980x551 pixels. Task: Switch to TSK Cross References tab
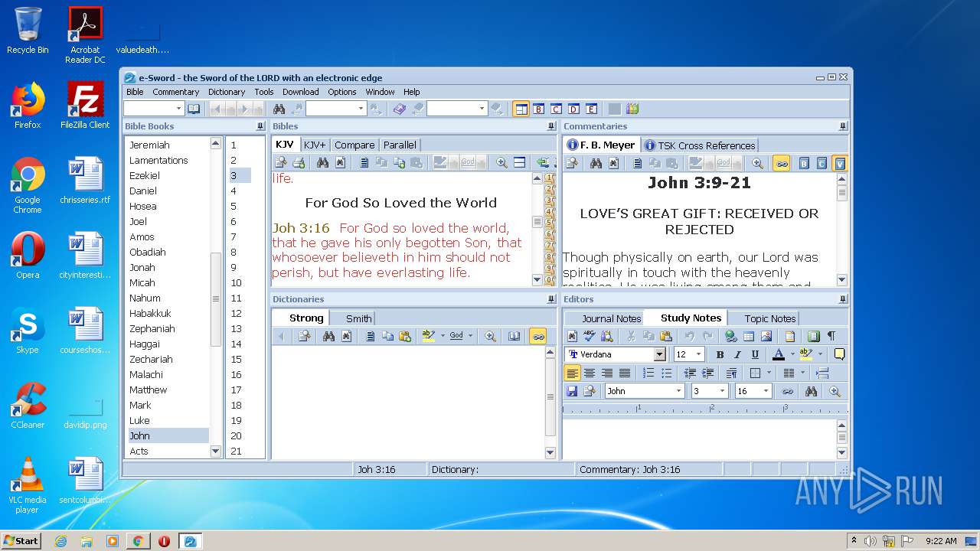(700, 145)
